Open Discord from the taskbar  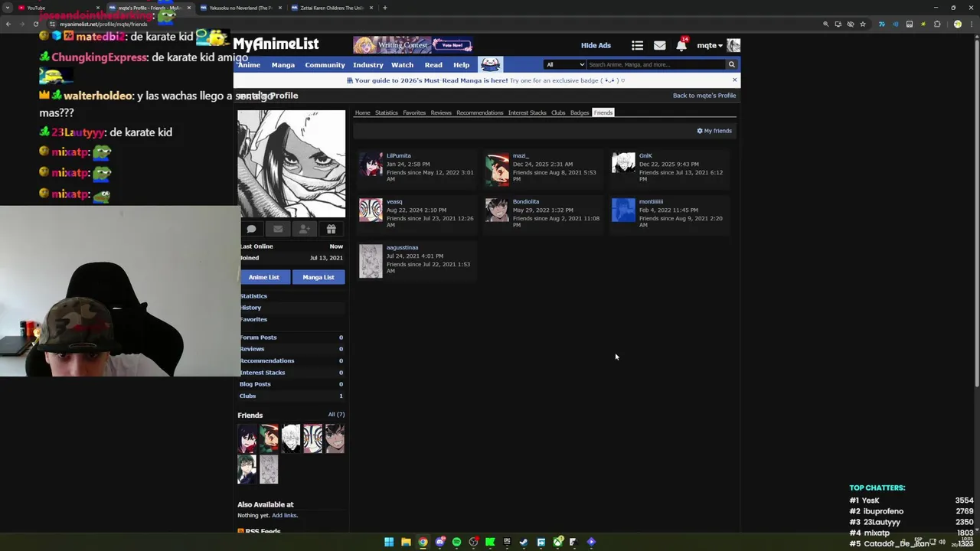pyautogui.click(x=439, y=542)
